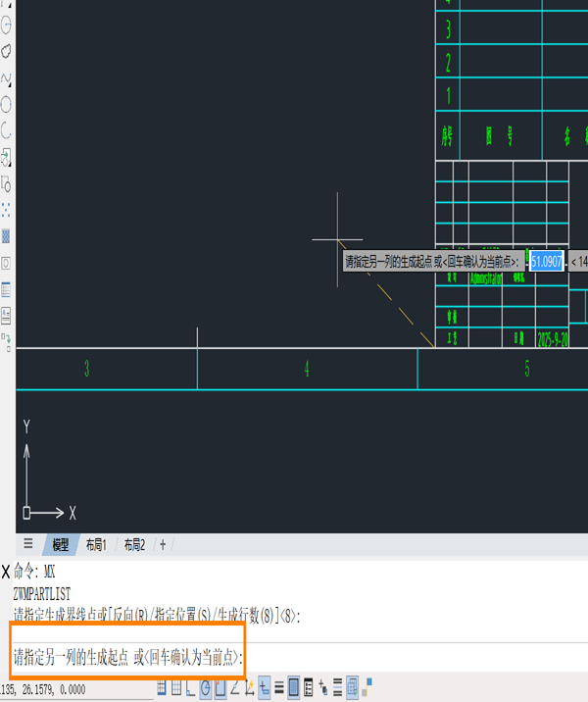Click zone label 4 on drawing border
Screen dimensions: 588x702
(307, 369)
